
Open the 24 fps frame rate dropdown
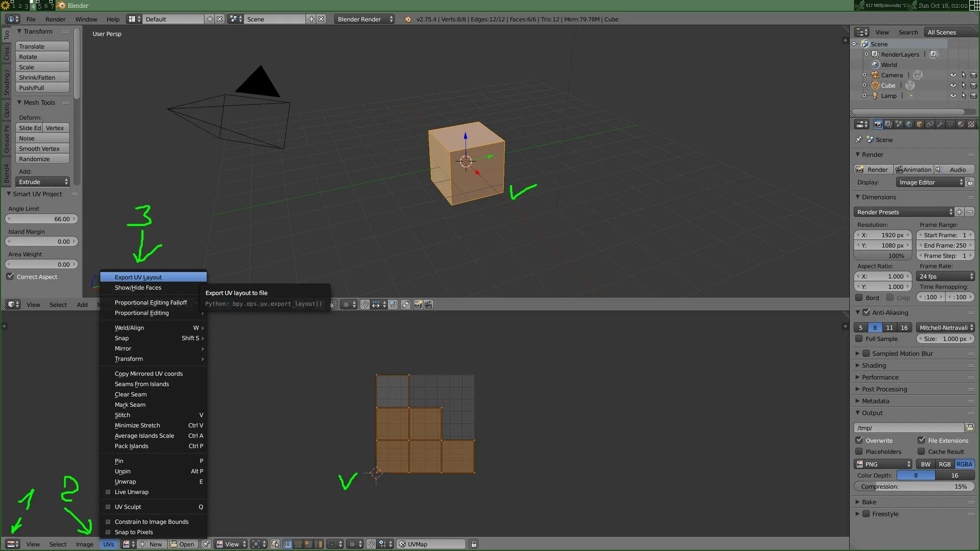(945, 276)
